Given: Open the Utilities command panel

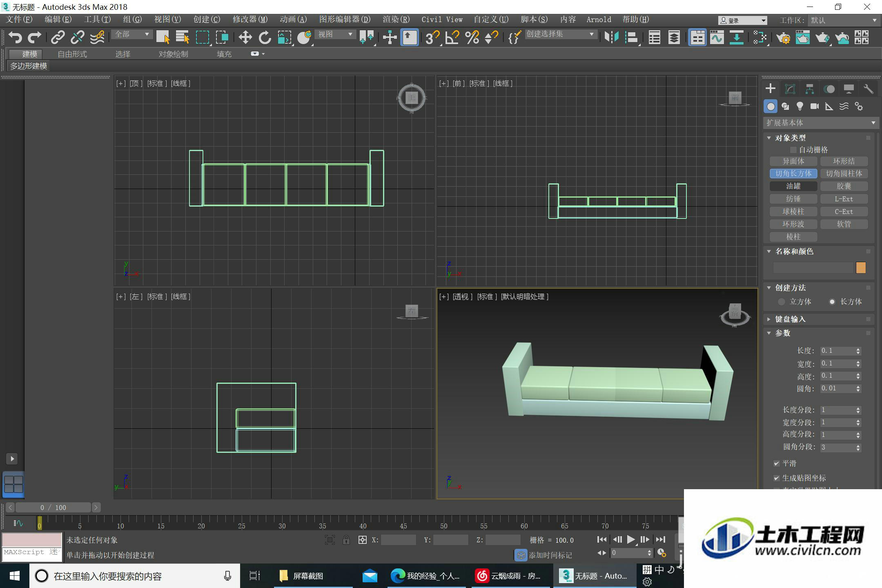Looking at the screenshot, I should (869, 89).
